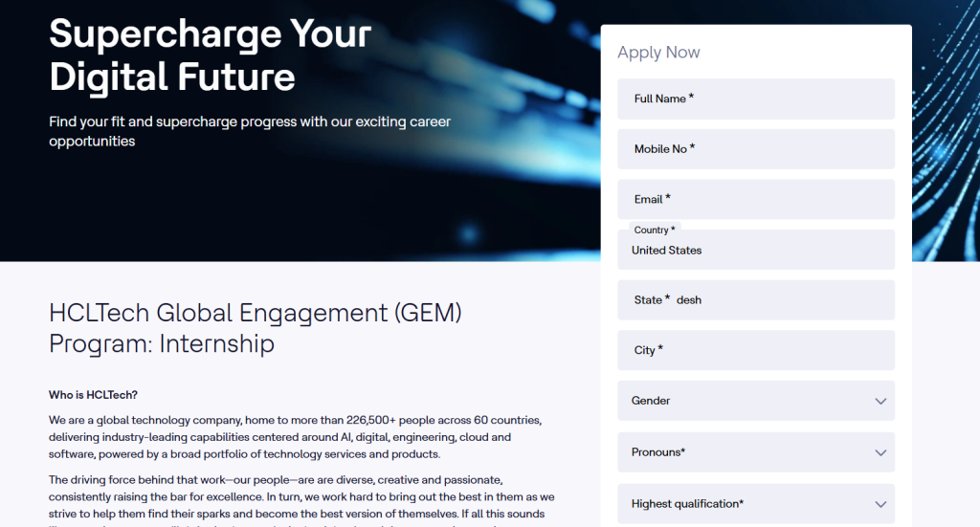
Task: Focus the Full Name input field
Action: coord(755,99)
